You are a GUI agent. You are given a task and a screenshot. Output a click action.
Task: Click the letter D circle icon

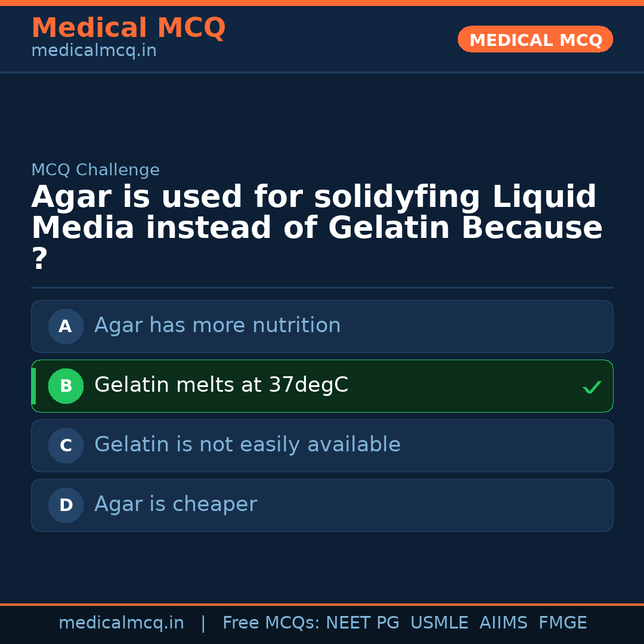(66, 505)
